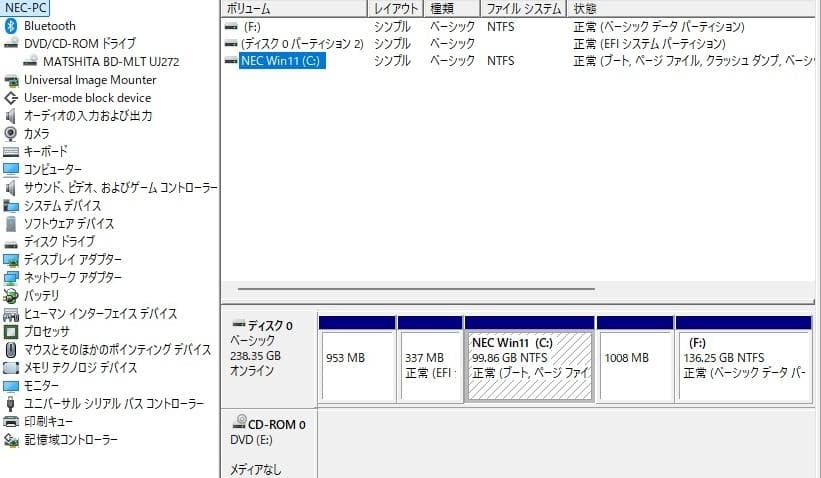Select the ディスク 0 パーティション 2 volume row

pyautogui.click(x=518, y=43)
